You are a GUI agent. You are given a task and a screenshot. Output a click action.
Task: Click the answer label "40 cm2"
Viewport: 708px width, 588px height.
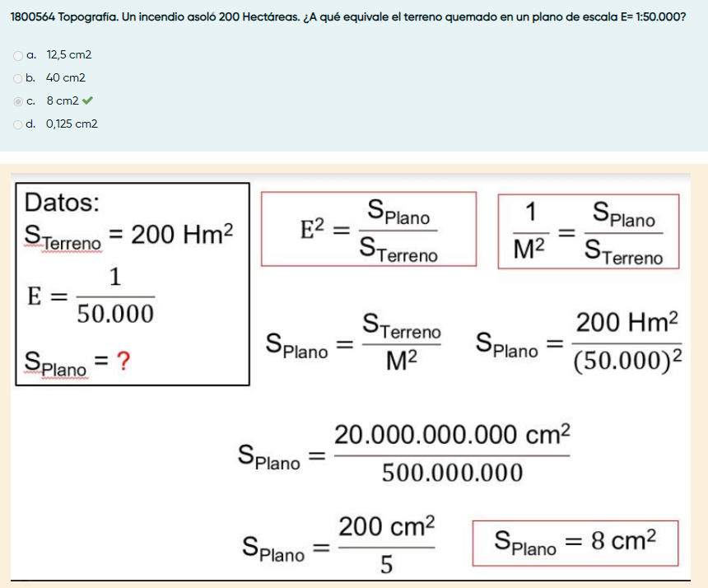[x=66, y=78]
